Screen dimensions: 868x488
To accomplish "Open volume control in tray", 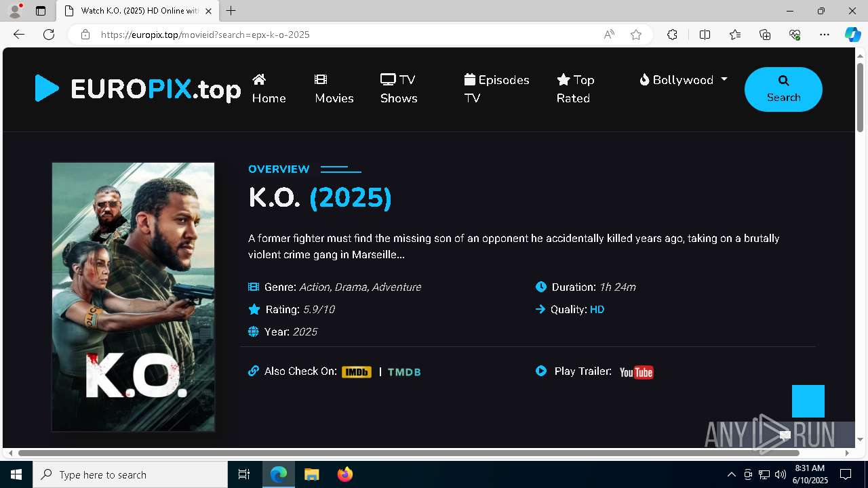I will tap(781, 474).
